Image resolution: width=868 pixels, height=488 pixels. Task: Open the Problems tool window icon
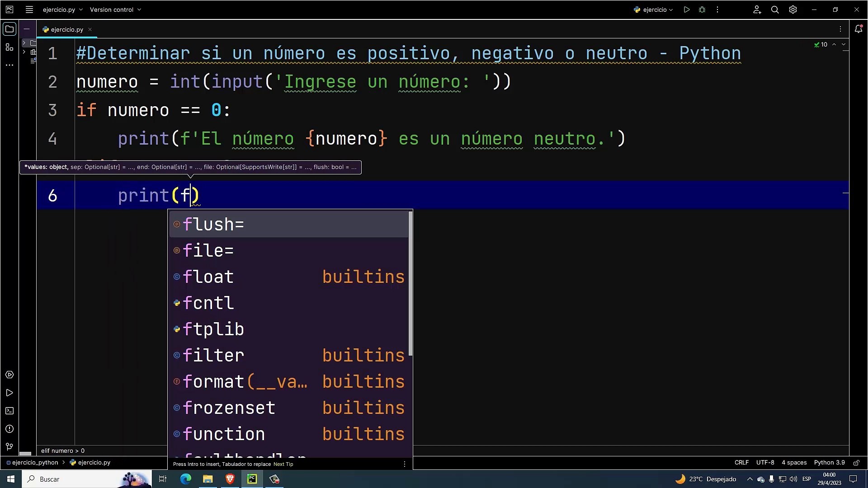[x=9, y=429]
